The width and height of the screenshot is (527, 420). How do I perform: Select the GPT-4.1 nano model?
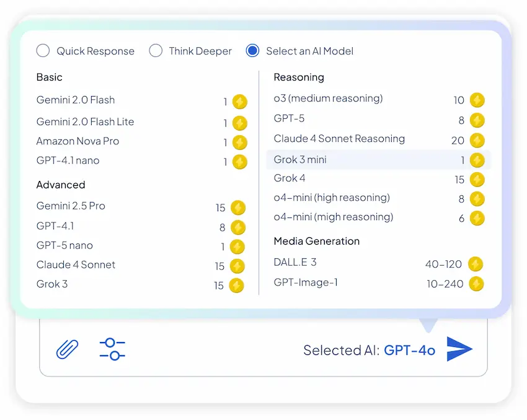(x=68, y=160)
